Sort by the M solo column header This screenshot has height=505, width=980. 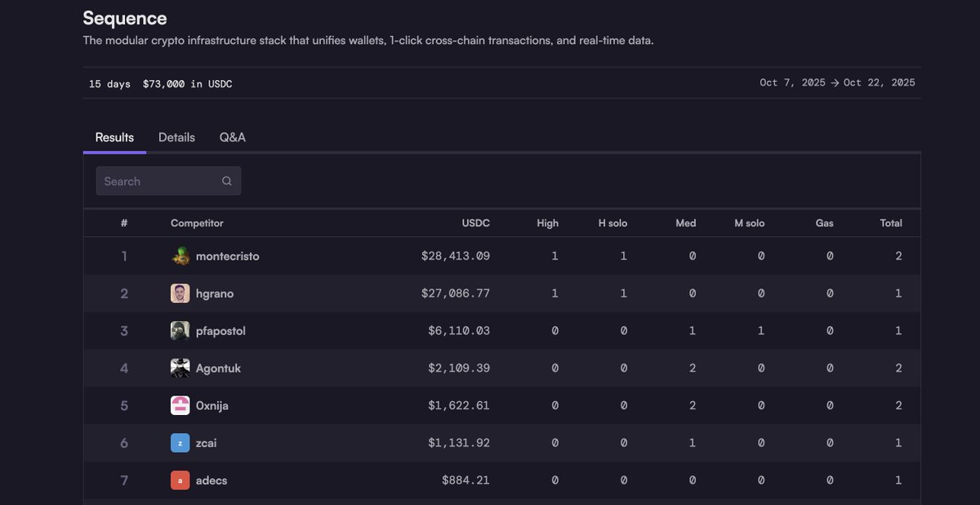coord(750,223)
